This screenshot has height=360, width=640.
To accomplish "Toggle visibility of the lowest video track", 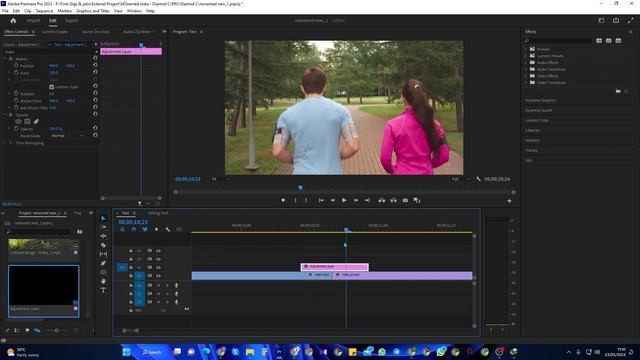I will (158, 276).
